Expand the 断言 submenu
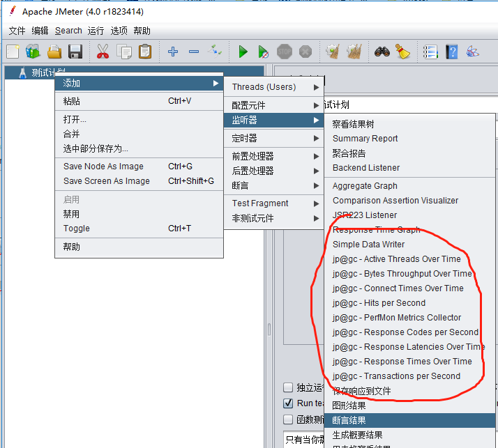This screenshot has width=498, height=448. (274, 185)
